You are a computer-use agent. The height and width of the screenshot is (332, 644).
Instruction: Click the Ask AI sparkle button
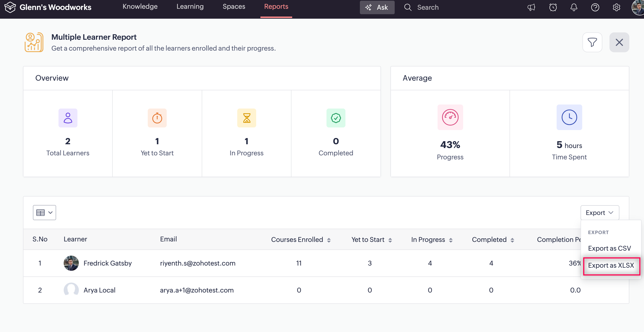377,7
